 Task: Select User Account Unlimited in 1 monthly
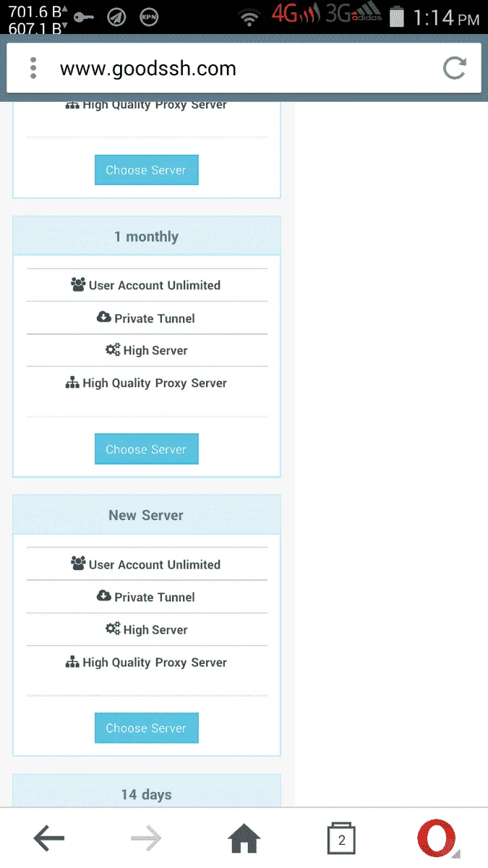155,285
